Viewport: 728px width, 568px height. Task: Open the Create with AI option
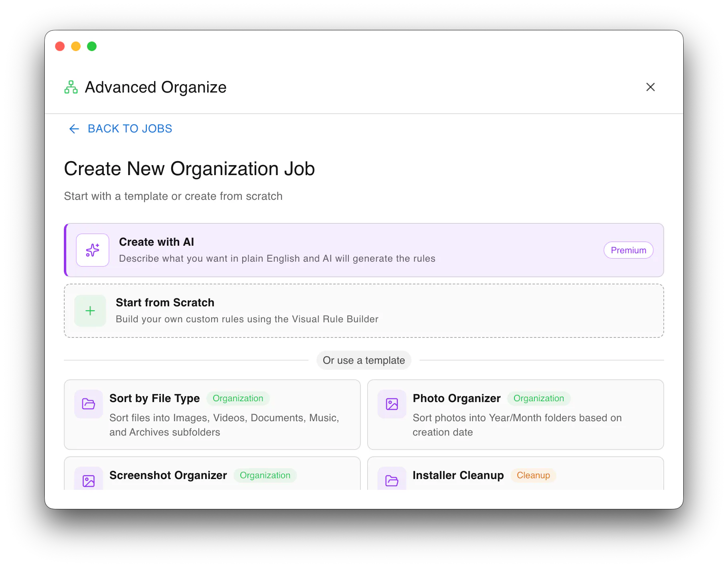(x=364, y=250)
